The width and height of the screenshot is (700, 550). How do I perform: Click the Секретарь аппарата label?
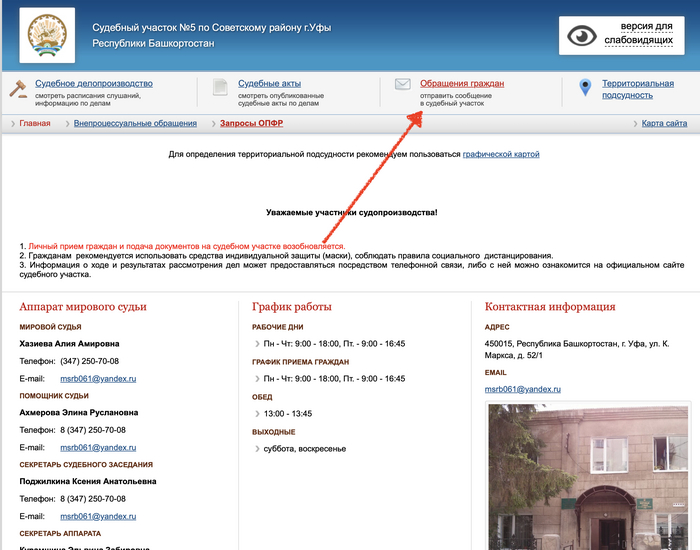tap(60, 533)
